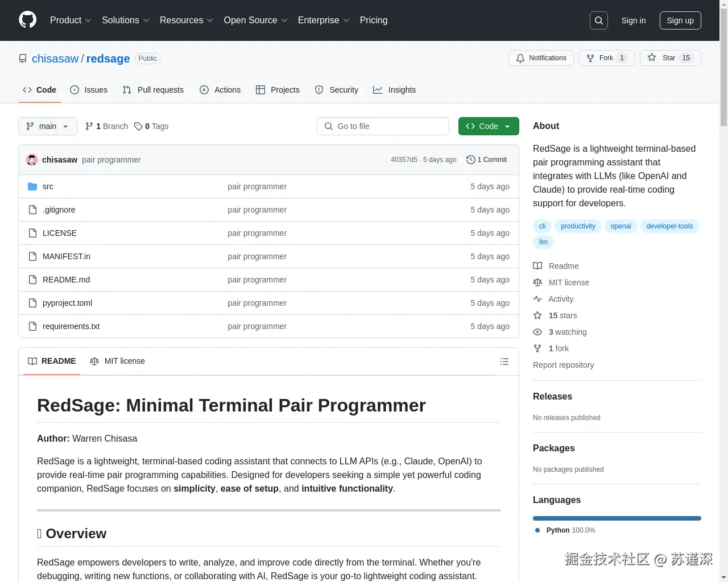
Task: Open the src folder icon
Action: (x=34, y=186)
